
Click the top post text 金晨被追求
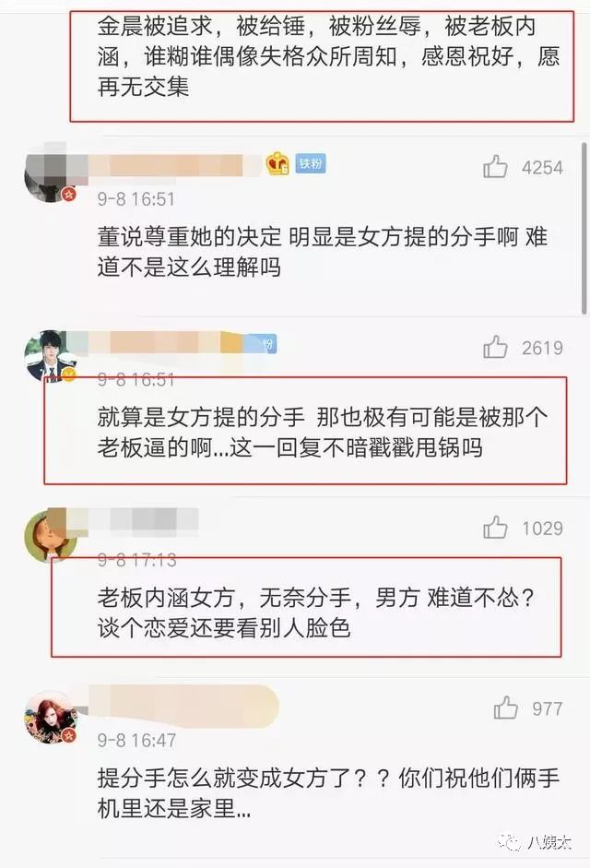pyautogui.click(x=327, y=56)
